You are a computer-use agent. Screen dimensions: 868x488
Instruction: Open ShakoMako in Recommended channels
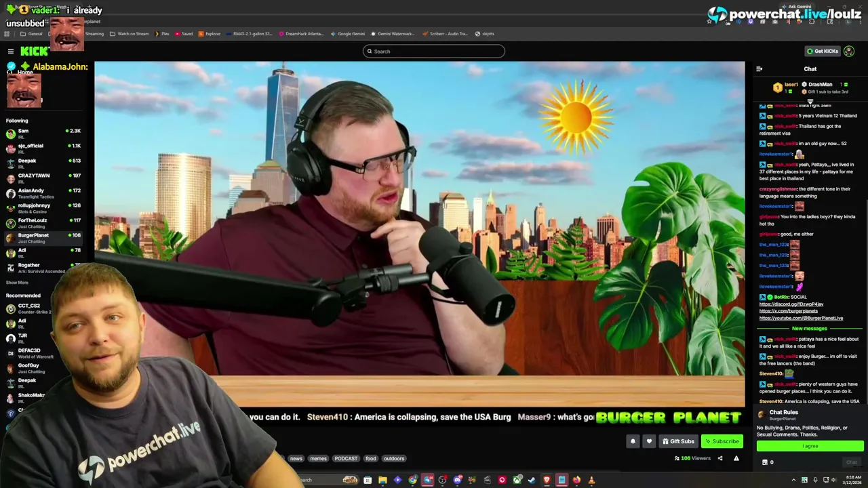[27, 398]
